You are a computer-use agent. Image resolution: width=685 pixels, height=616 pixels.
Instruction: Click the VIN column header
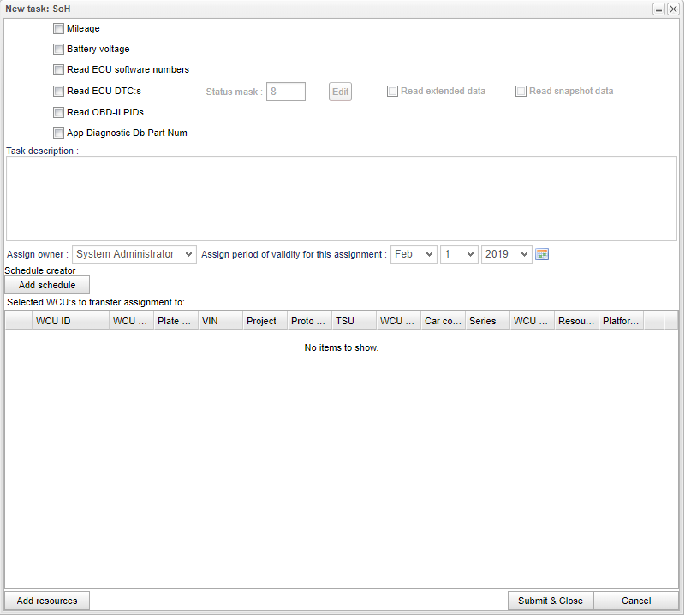click(x=219, y=321)
